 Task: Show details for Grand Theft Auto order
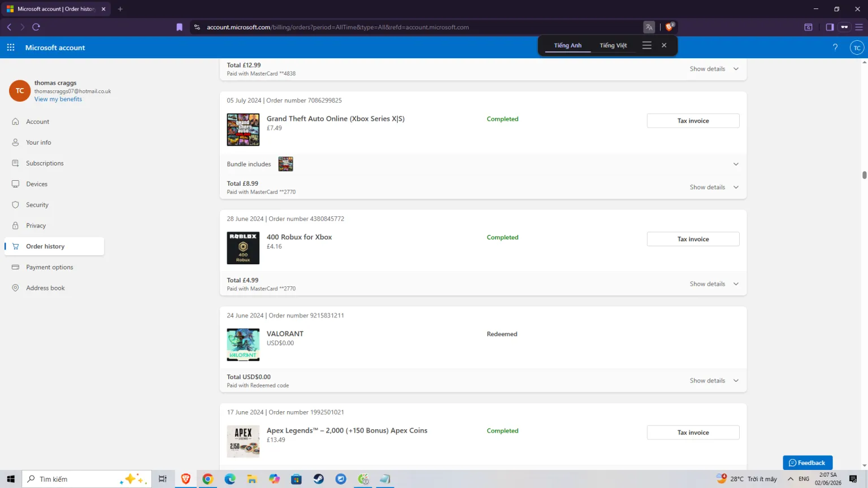tap(714, 187)
